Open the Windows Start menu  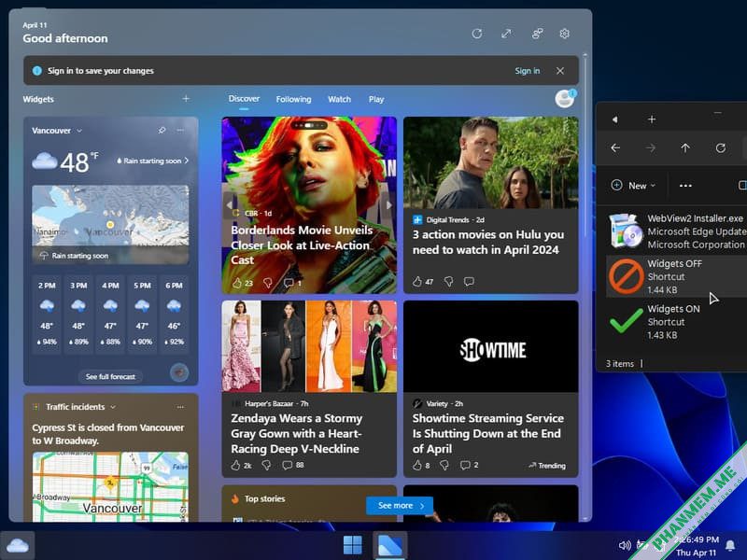353,545
